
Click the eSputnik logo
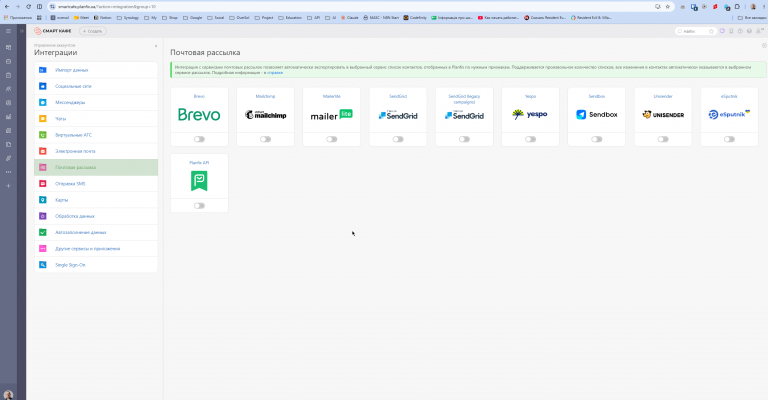click(x=729, y=114)
